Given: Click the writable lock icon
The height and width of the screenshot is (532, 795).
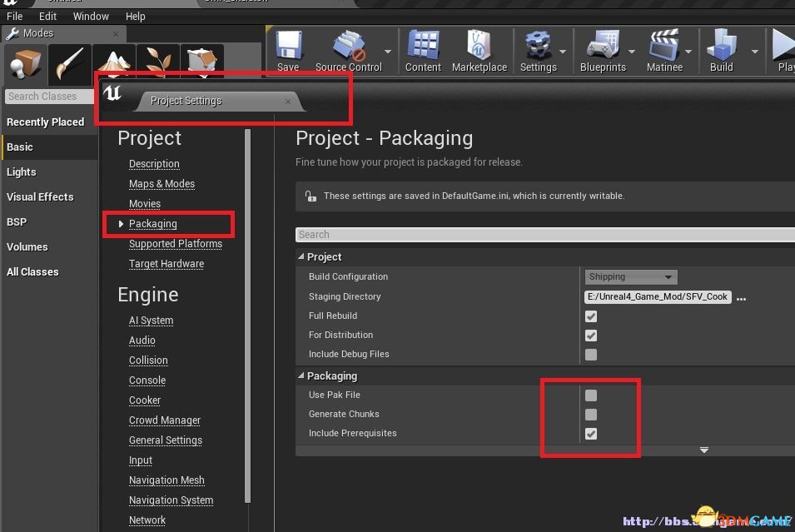Looking at the screenshot, I should [x=311, y=196].
